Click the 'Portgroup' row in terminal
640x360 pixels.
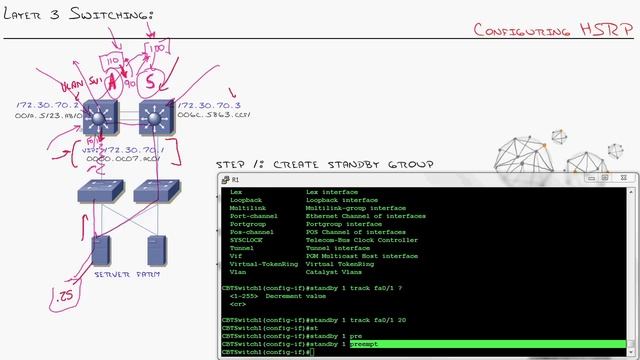(306, 224)
